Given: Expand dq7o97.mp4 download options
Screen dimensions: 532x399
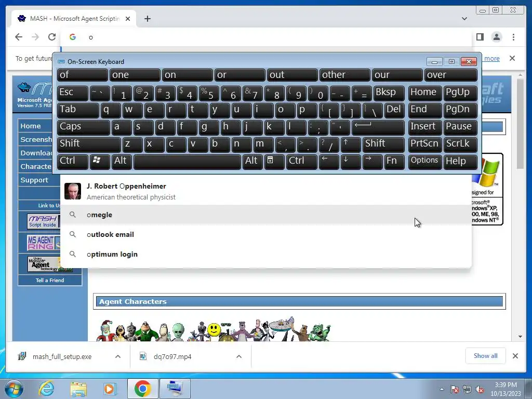Looking at the screenshot, I should [239, 356].
